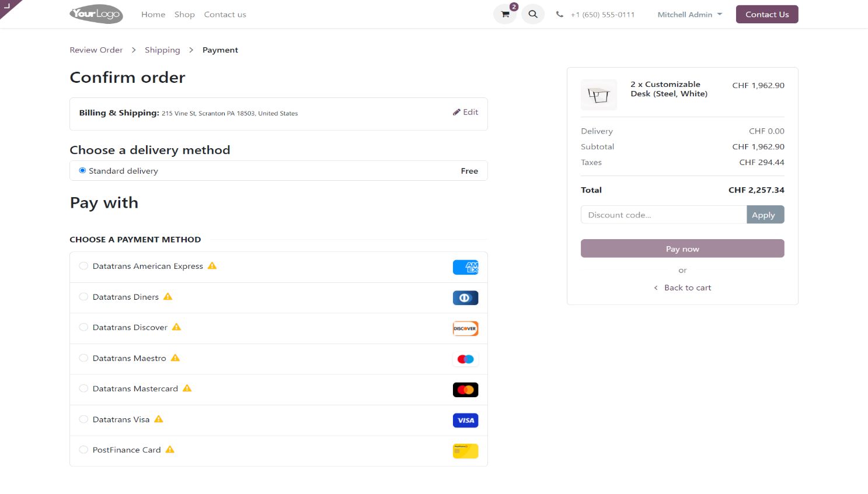
Task: Select Datatrans Maestro payment option
Action: 83,358
